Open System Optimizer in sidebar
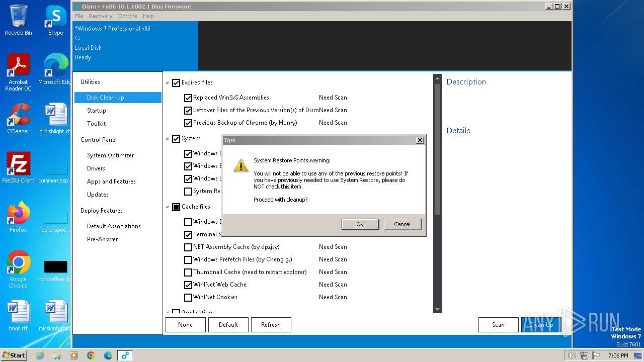 click(x=111, y=155)
